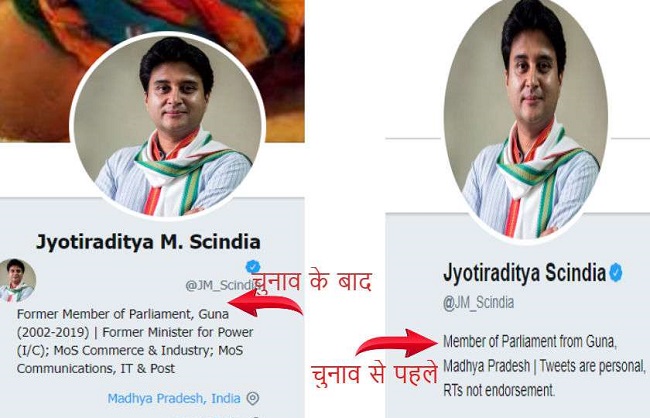Click the location pin icon after India
Viewport: 650px width, 418px height.
(x=253, y=399)
